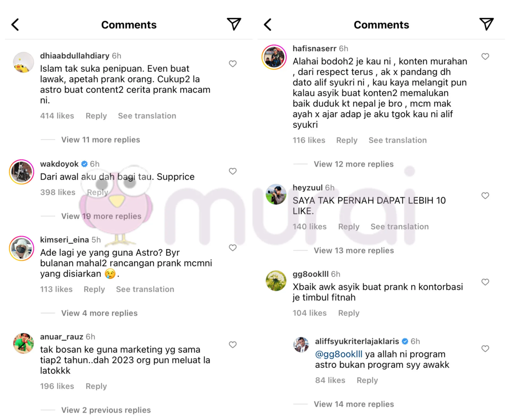Expand View 14 more replies
This screenshot has width=510, height=420.
[x=354, y=404]
